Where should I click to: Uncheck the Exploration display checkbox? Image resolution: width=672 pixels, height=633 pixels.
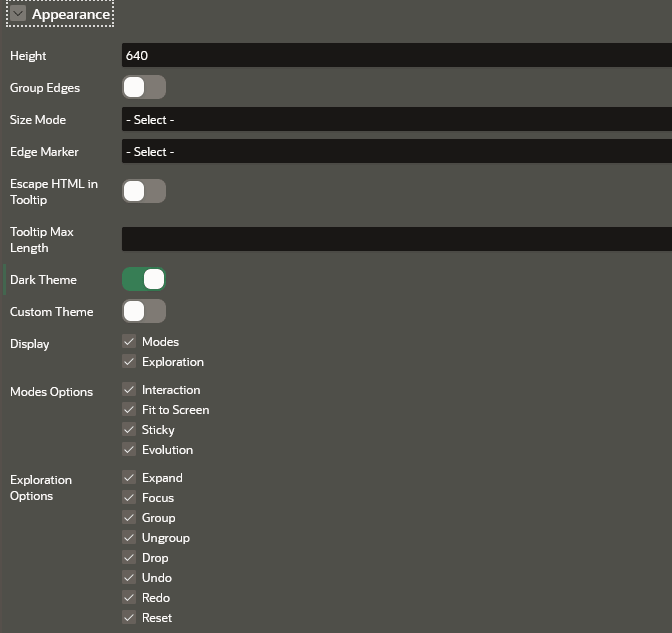point(129,362)
